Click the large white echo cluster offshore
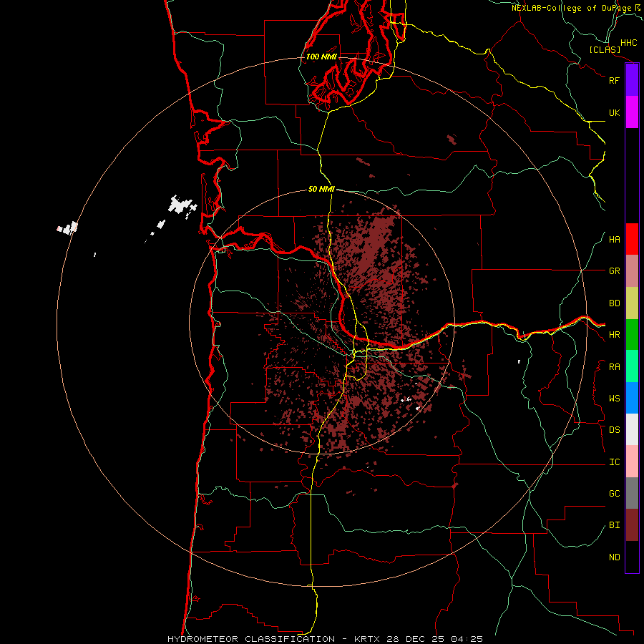The image size is (644, 644). point(181,205)
